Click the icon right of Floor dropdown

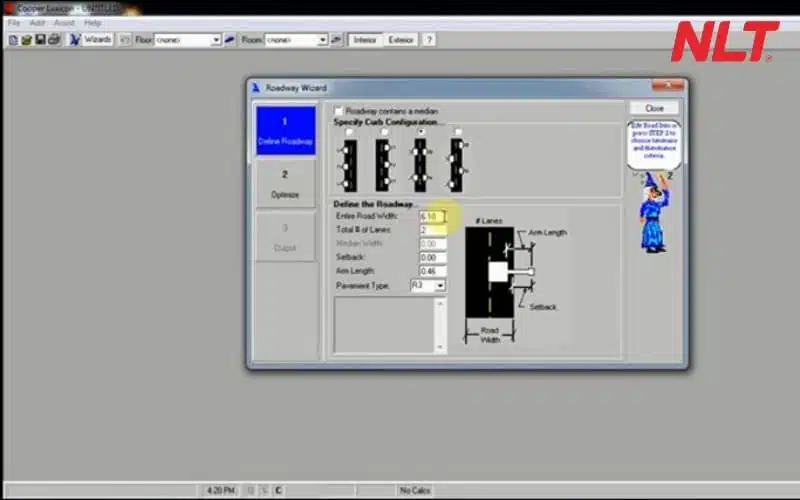pos(230,40)
